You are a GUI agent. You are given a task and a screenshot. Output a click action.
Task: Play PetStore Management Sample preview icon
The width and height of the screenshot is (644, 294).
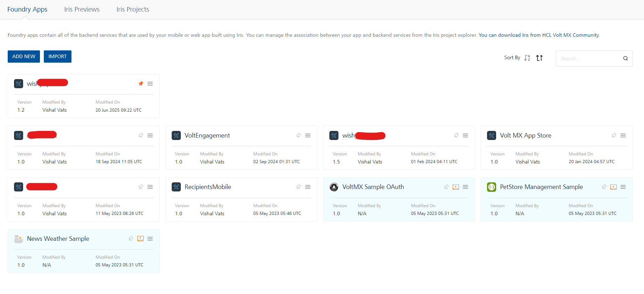pyautogui.click(x=614, y=187)
